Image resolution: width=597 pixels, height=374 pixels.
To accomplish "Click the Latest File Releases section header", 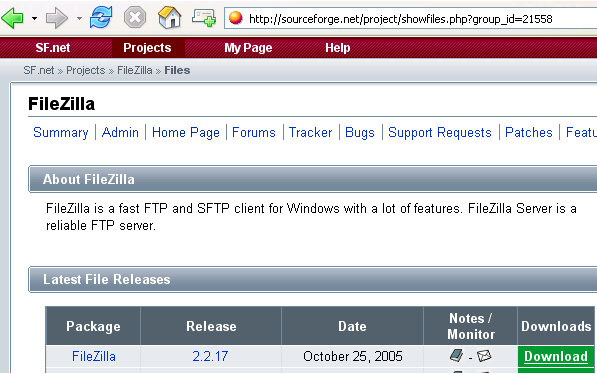I will point(313,280).
